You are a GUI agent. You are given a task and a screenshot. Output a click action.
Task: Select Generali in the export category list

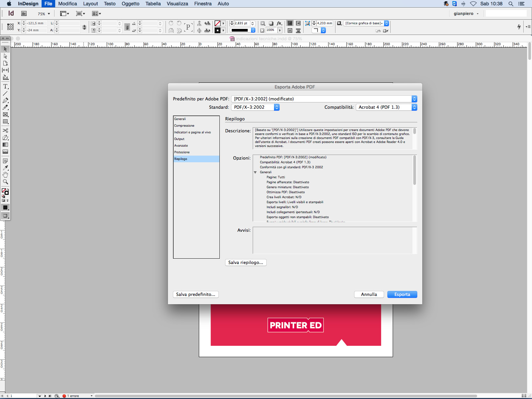(196, 119)
